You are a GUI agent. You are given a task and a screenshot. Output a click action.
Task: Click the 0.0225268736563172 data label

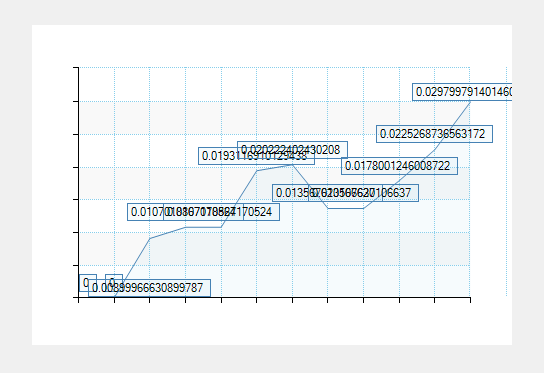[x=434, y=134]
